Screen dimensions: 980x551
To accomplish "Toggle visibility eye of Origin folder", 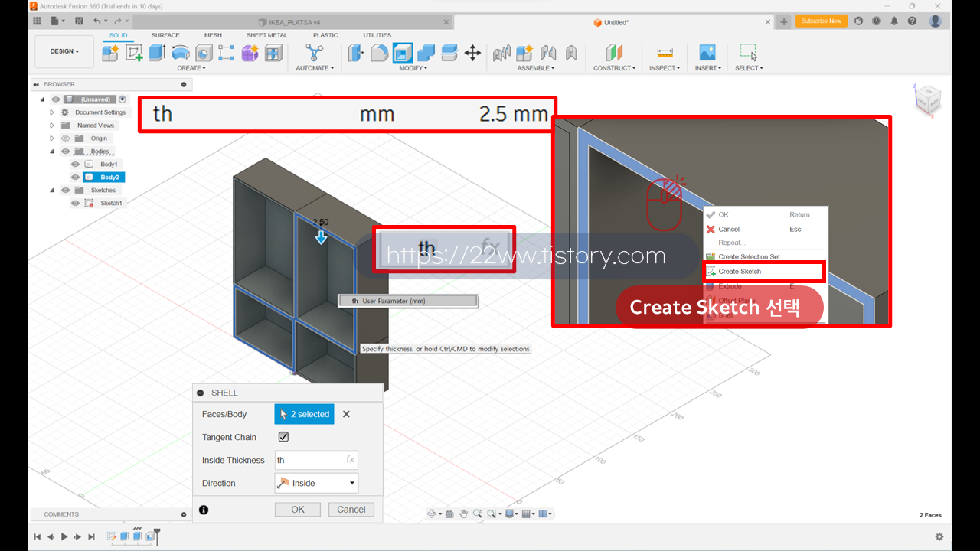I will coord(65,139).
